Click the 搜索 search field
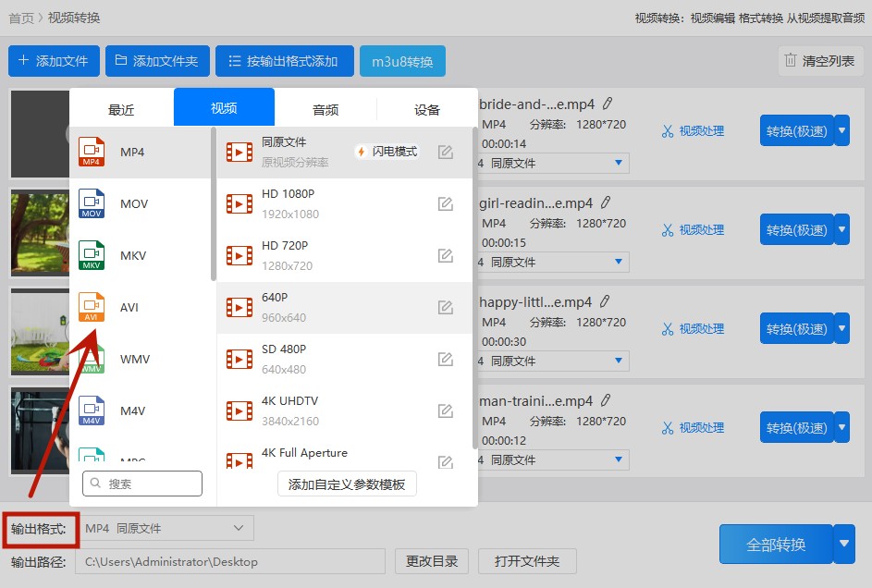 point(141,484)
